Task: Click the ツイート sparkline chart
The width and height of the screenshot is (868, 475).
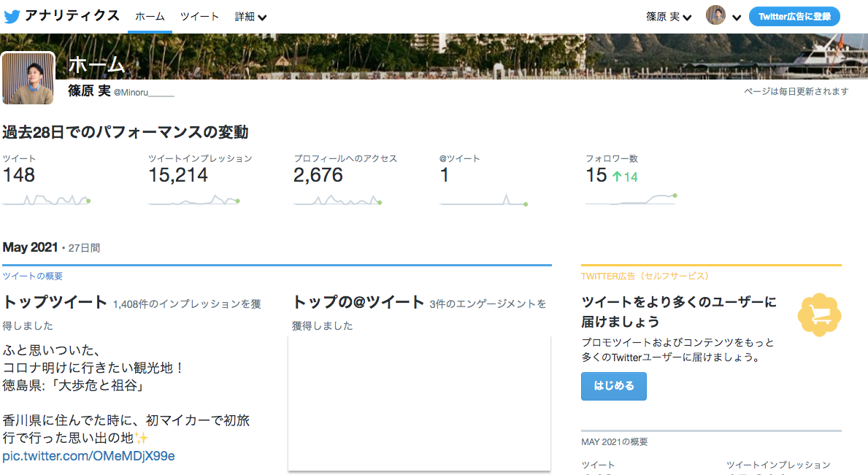Action: [46, 199]
